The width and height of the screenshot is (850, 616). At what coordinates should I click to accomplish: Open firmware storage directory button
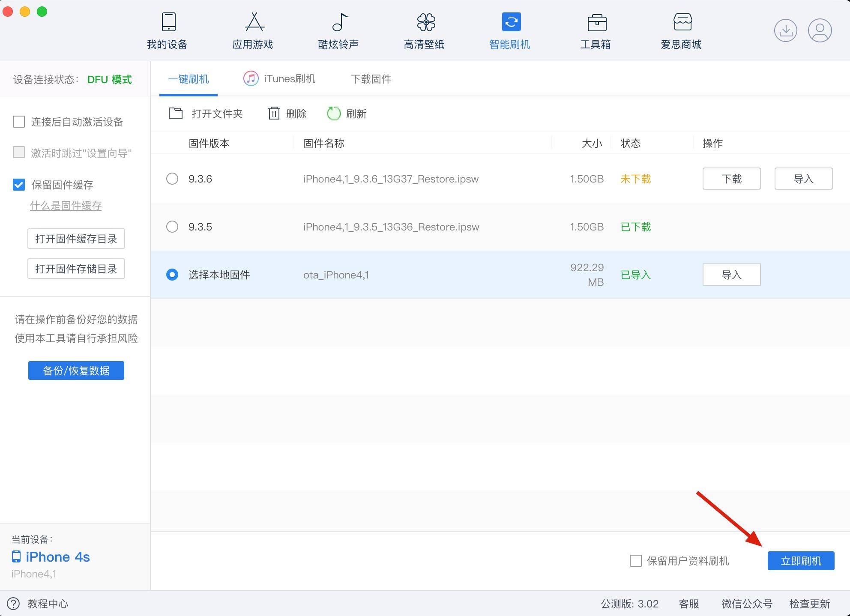76,269
